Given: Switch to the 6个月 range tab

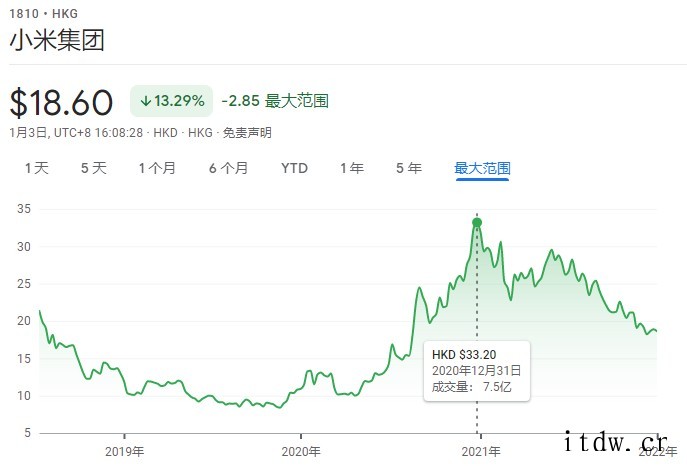Looking at the screenshot, I should (228, 168).
